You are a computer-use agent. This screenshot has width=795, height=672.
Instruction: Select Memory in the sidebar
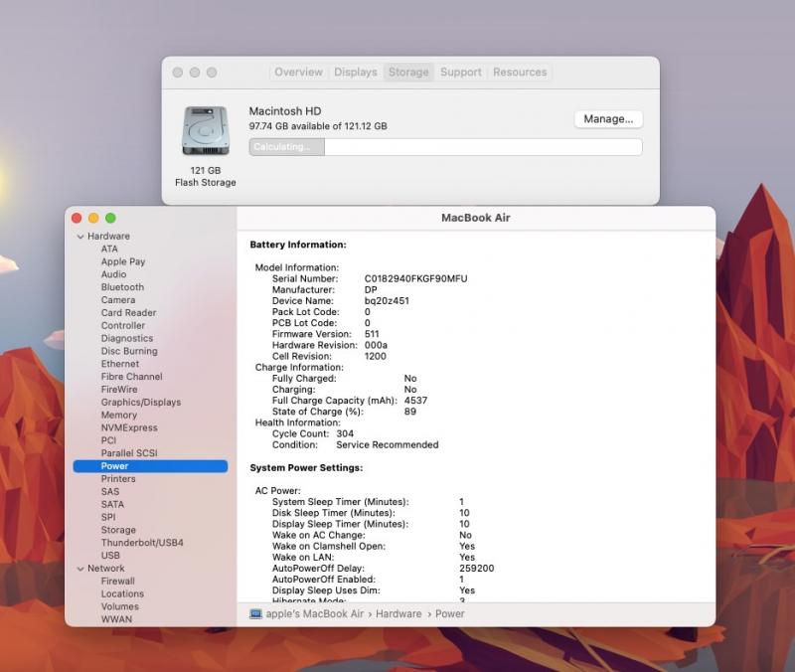point(119,415)
